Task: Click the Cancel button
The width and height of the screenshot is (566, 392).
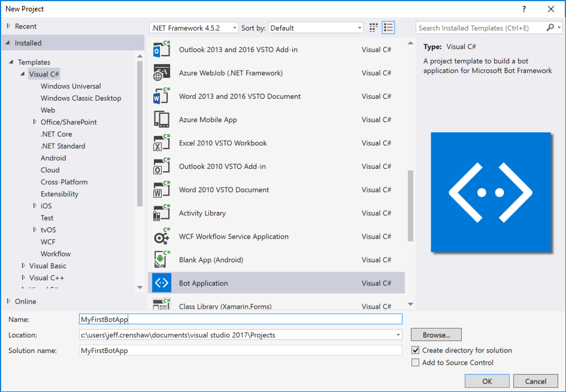Action: click(535, 381)
